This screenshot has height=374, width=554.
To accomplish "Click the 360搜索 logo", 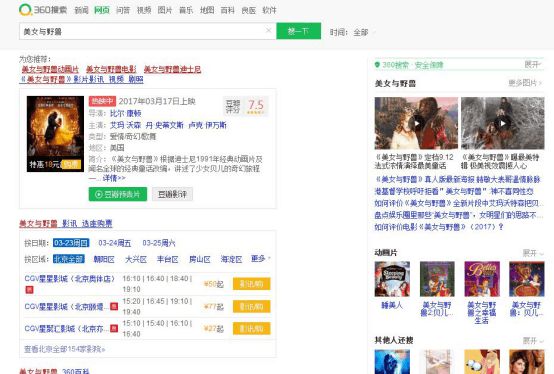I will tap(43, 10).
